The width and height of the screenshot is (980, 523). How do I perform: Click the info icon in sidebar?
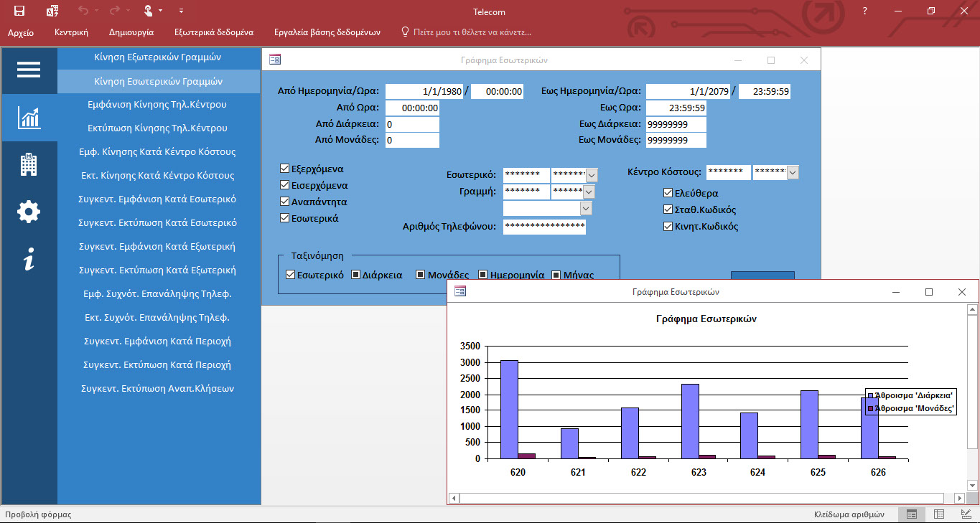click(x=29, y=259)
